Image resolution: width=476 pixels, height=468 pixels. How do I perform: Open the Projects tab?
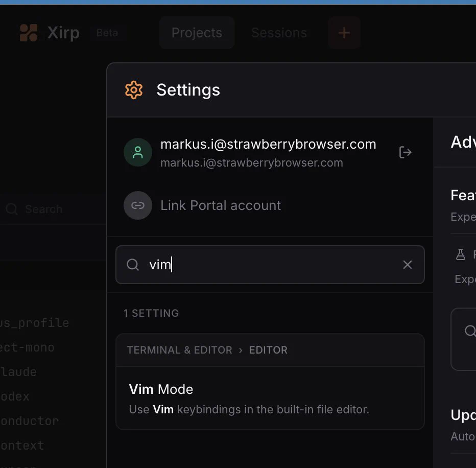pos(197,33)
